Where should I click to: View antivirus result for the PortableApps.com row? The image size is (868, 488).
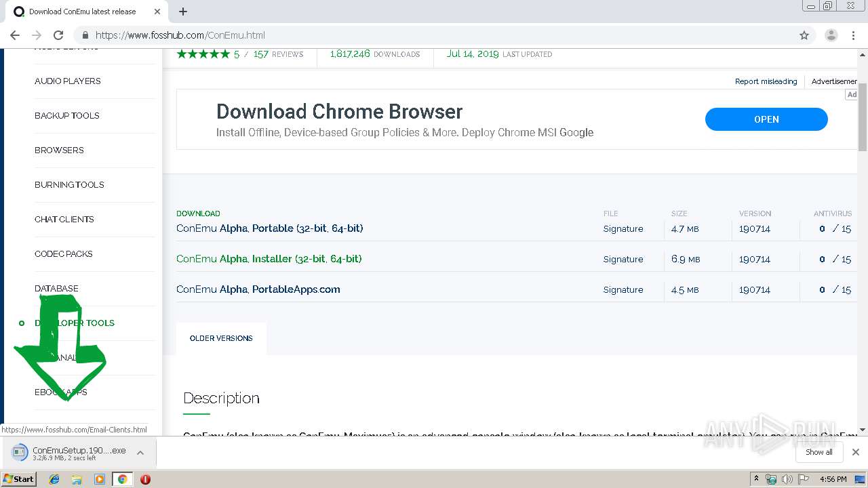(835, 290)
